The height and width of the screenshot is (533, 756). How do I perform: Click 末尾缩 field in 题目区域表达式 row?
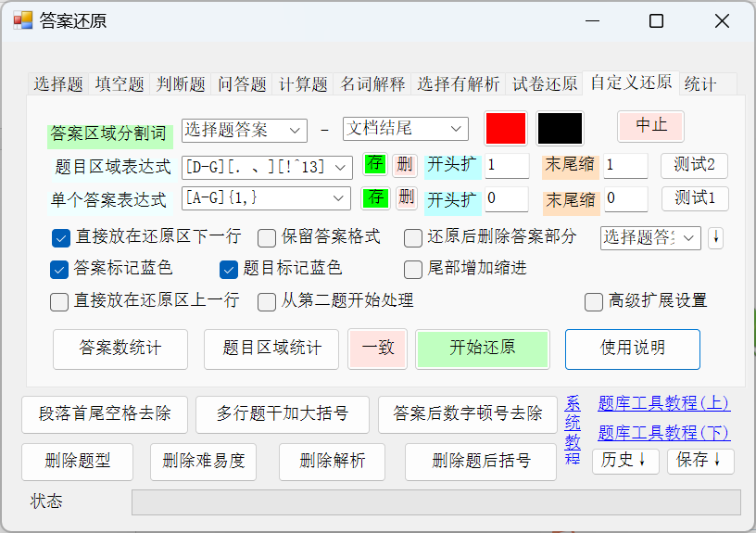click(x=625, y=166)
